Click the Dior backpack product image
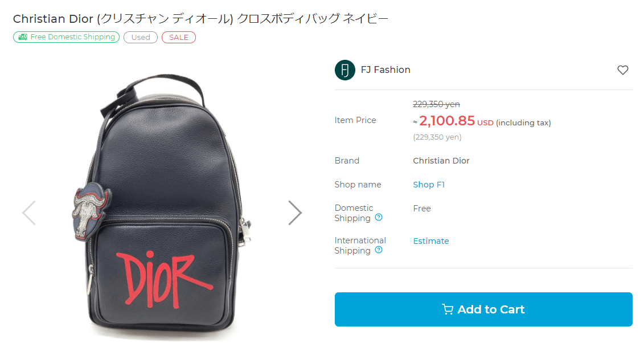This screenshot has width=644, height=355. click(x=161, y=207)
